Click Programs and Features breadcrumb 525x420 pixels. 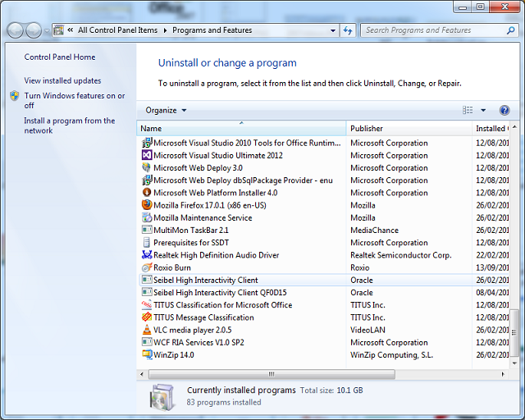pos(212,30)
